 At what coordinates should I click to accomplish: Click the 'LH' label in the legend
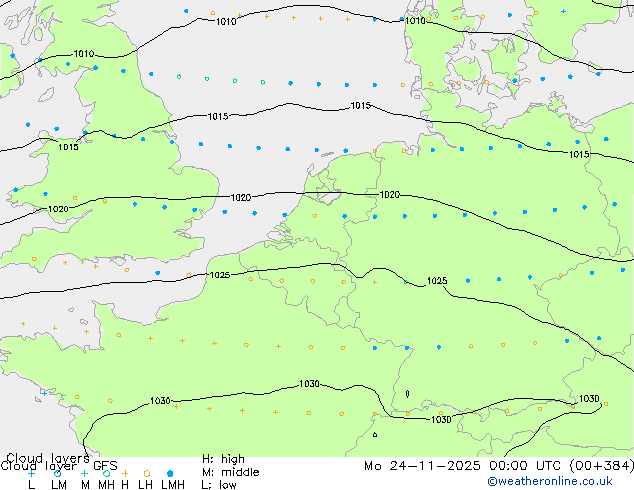coord(145,484)
